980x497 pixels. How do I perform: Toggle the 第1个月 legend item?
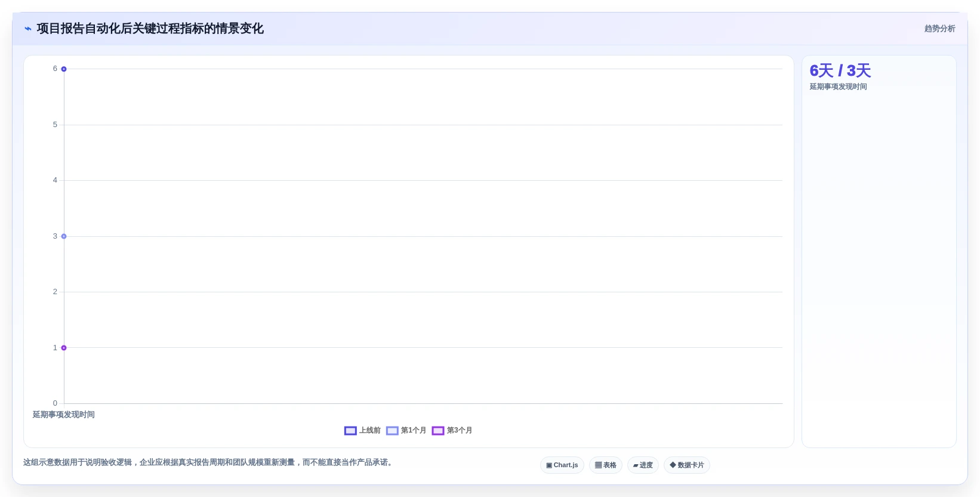406,430
